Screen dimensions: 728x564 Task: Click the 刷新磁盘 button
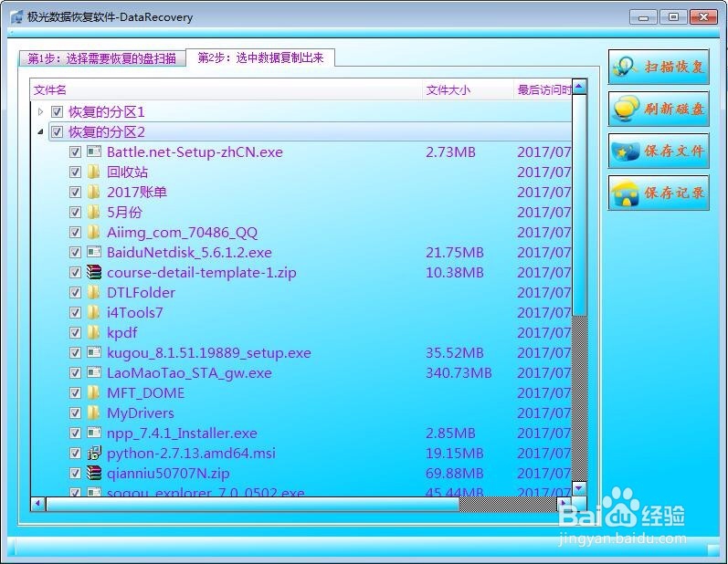659,109
